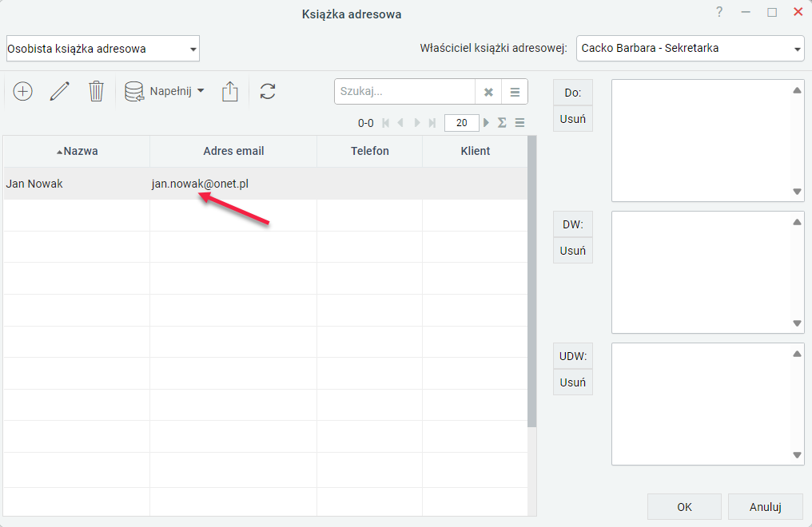Click Usuń under the DW: button
Viewport: 812px width, 527px height.
(573, 251)
